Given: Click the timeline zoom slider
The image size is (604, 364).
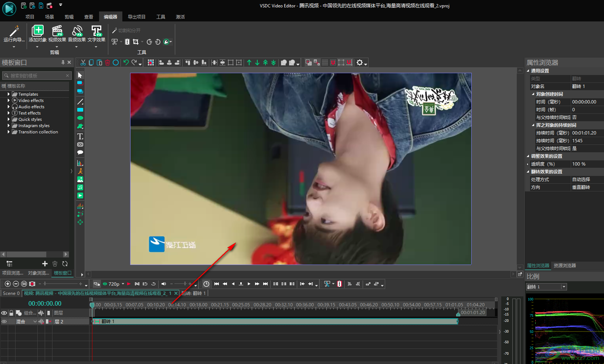Looking at the screenshot, I should [x=60, y=284].
